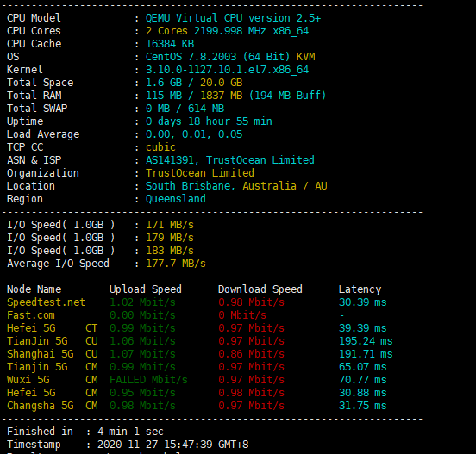Click the Changsha 5G node name
Screen dimensions: 476x454
coord(40,406)
